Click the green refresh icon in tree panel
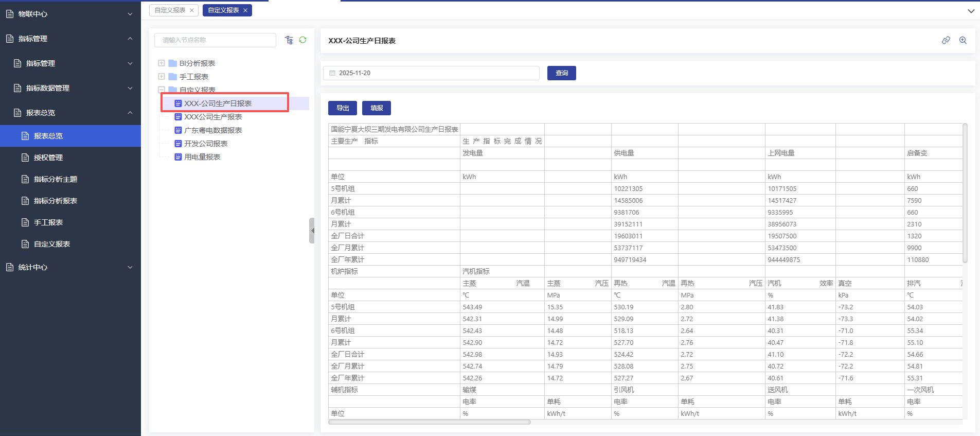Screen dimensions: 980x436 coord(303,40)
